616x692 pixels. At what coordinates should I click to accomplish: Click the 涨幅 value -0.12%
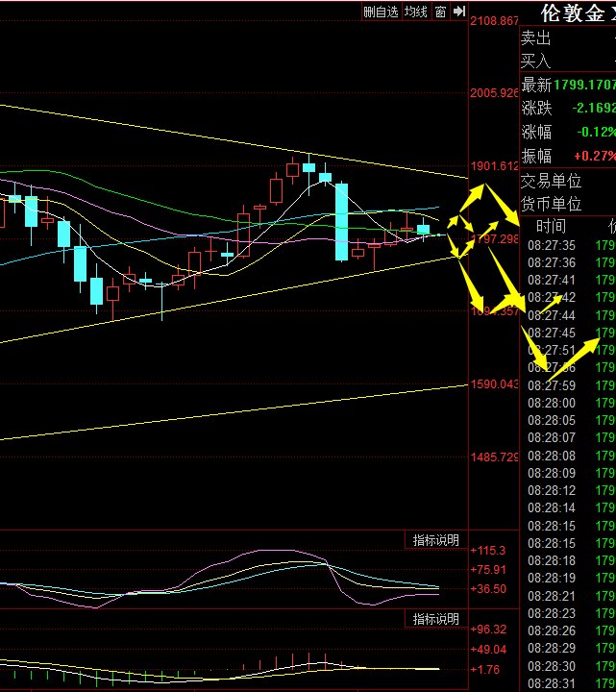596,132
